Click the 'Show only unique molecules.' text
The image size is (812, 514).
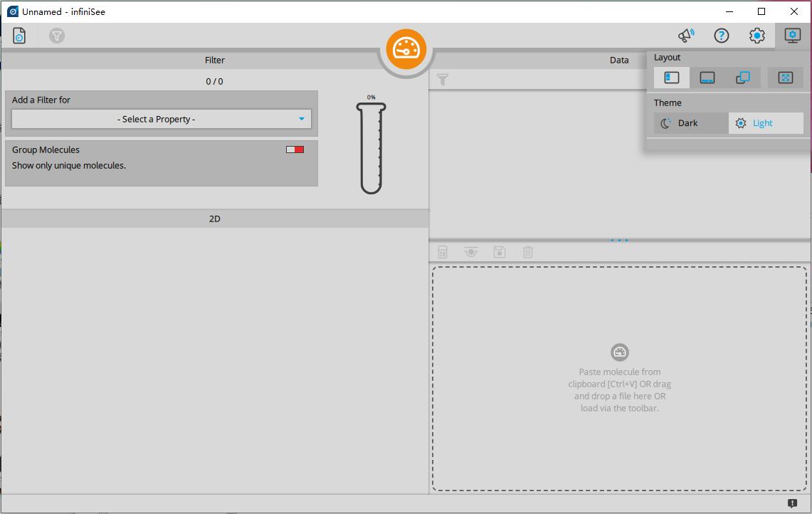point(69,166)
